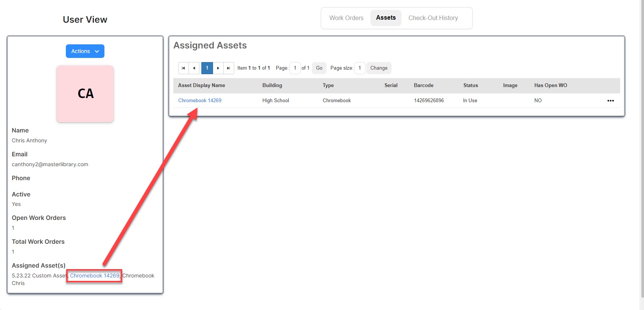The height and width of the screenshot is (310, 644).
Task: Select the In Use status cell
Action: [470, 100]
